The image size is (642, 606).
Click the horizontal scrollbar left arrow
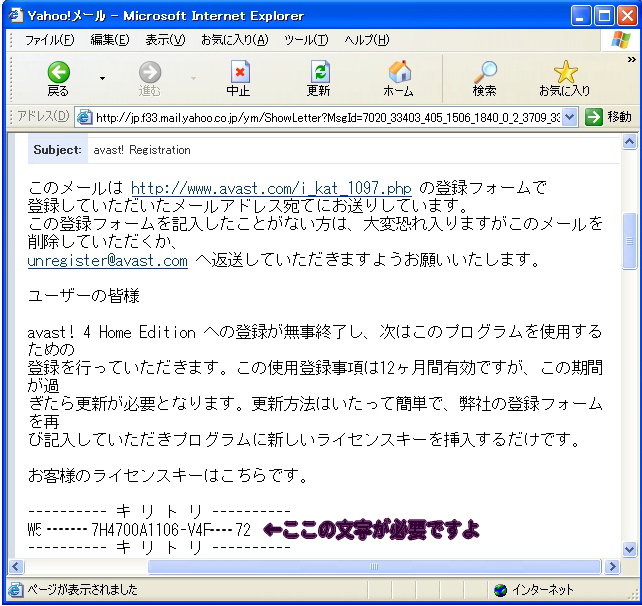[16, 567]
